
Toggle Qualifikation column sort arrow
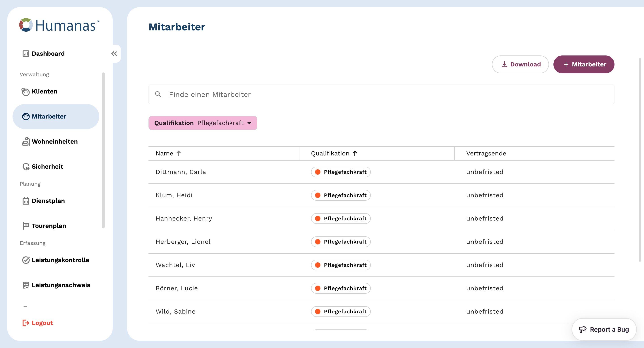click(x=355, y=153)
